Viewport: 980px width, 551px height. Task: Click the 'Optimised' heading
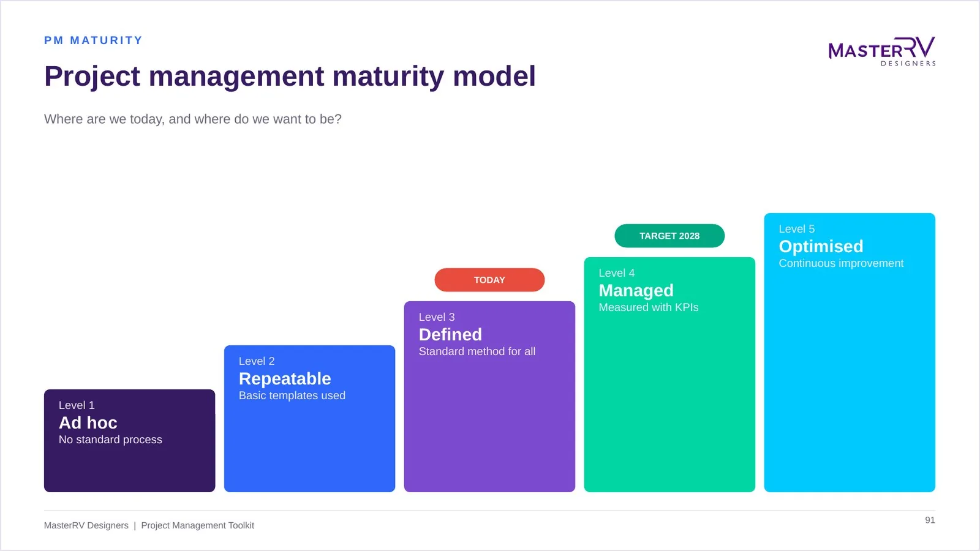tap(821, 247)
